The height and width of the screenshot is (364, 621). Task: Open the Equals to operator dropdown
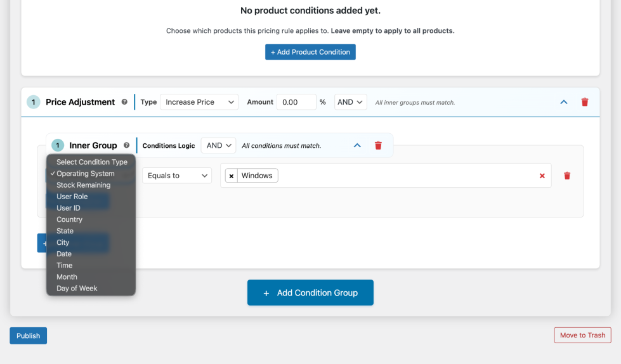(x=177, y=176)
